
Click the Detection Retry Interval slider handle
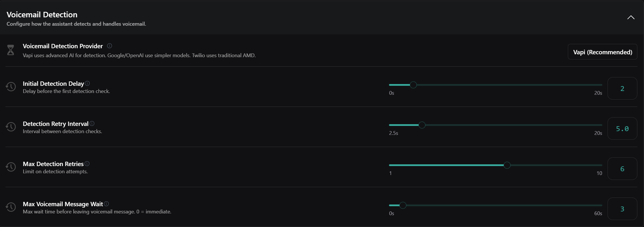422,125
